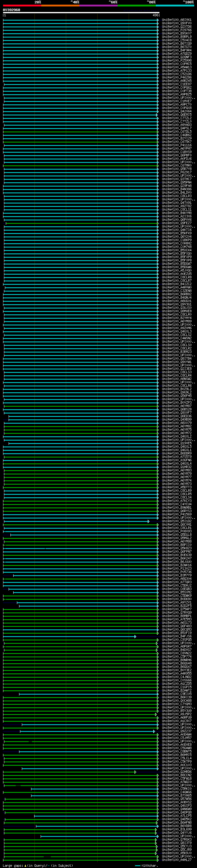Click the white query ruler bar
This screenshot has width=197, height=868.
coord(81,13)
